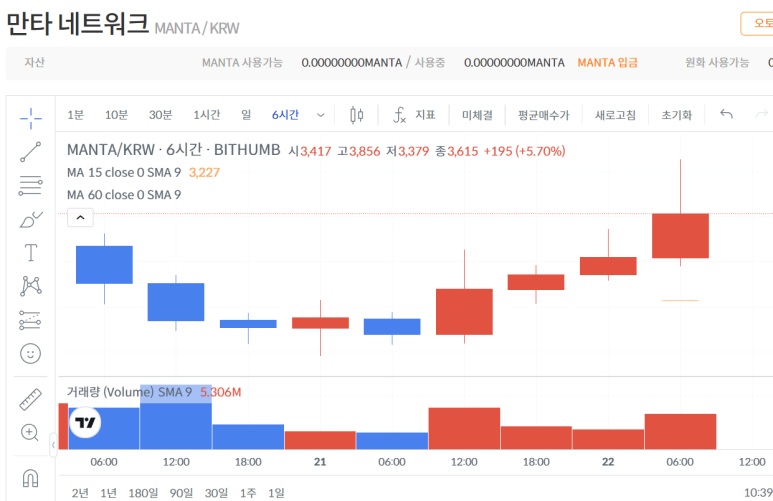Click the 만타 네트워크 heading
The image size is (773, 501).
77,23
